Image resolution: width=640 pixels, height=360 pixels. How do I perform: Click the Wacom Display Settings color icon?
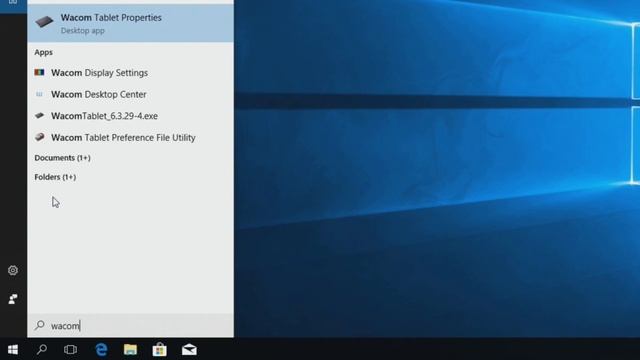coord(40,73)
